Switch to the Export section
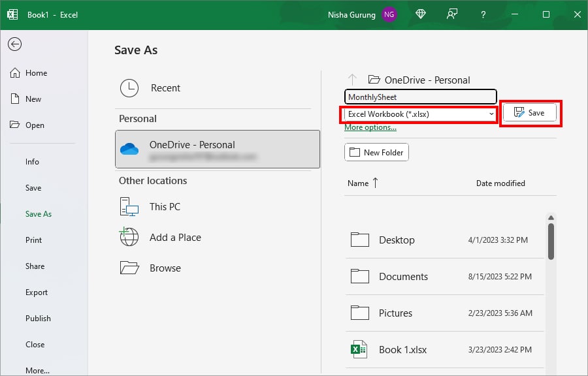 pos(36,292)
